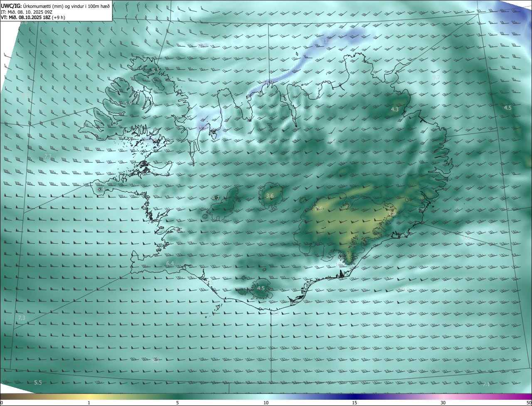Image resolution: width=532 pixels, height=406 pixels.
Task: Click the 5.9 value label in the Westfjords
Action: [128, 103]
